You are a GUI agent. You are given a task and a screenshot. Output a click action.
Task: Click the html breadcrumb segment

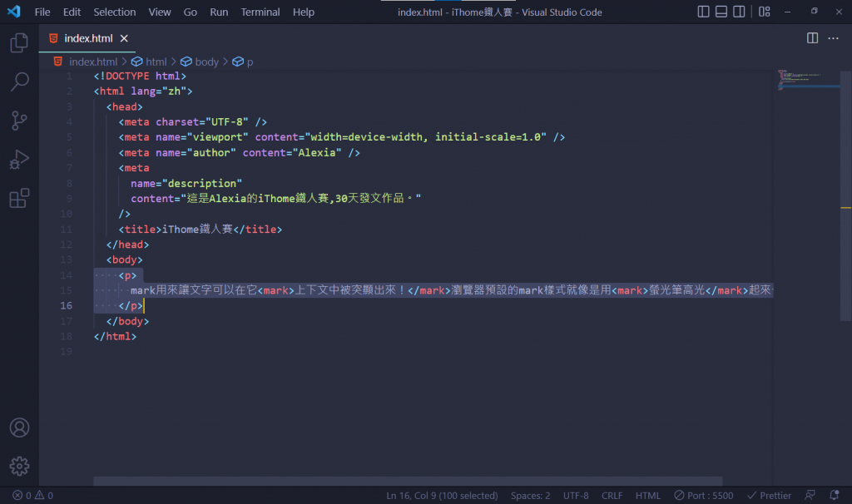(156, 62)
